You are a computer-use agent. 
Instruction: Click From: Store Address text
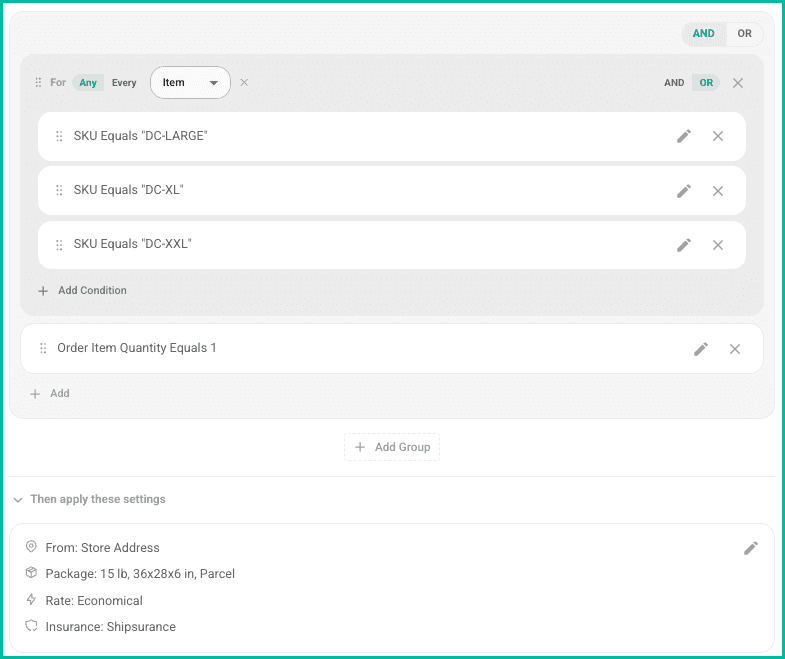(x=102, y=548)
